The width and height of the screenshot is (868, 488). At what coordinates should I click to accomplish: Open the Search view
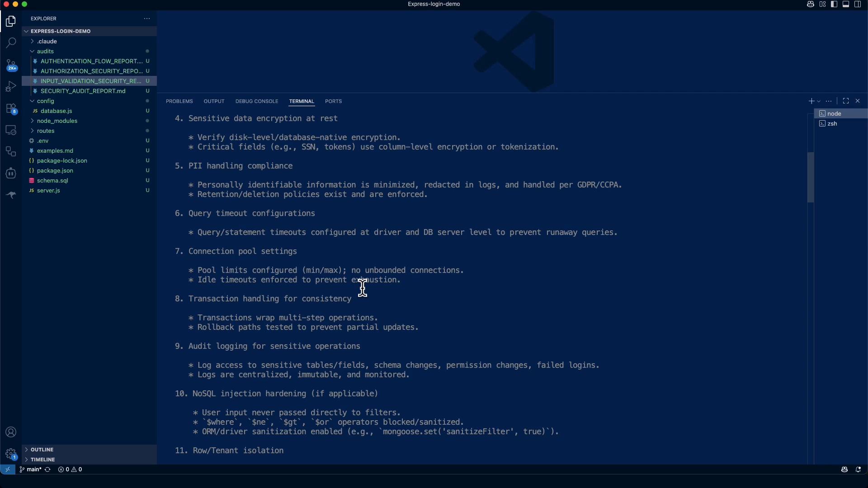(x=11, y=43)
